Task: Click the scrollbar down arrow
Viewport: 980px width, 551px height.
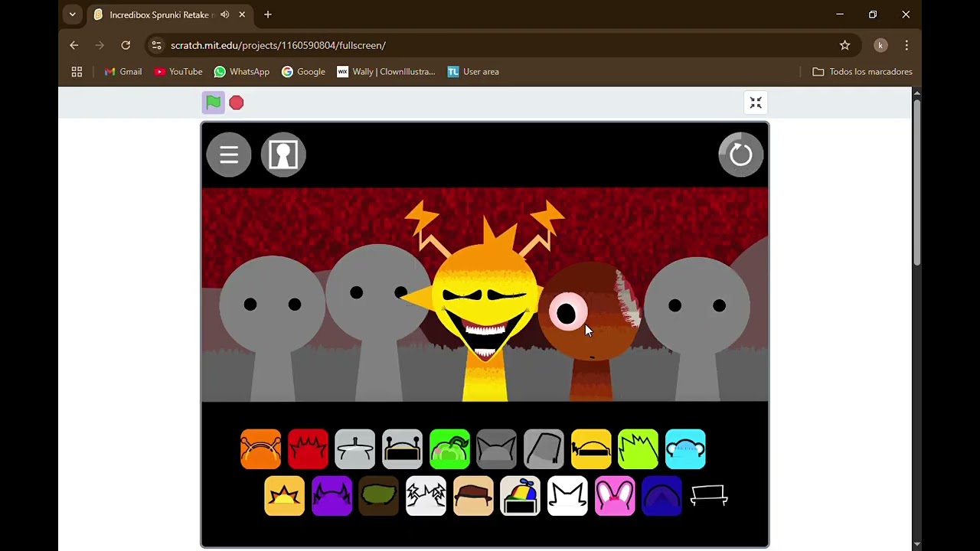Action: [x=916, y=544]
